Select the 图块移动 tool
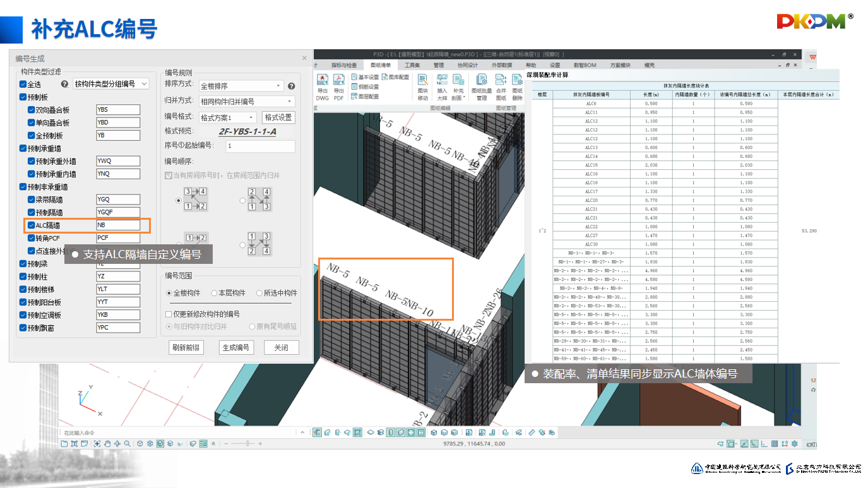The image size is (868, 488). [x=423, y=87]
